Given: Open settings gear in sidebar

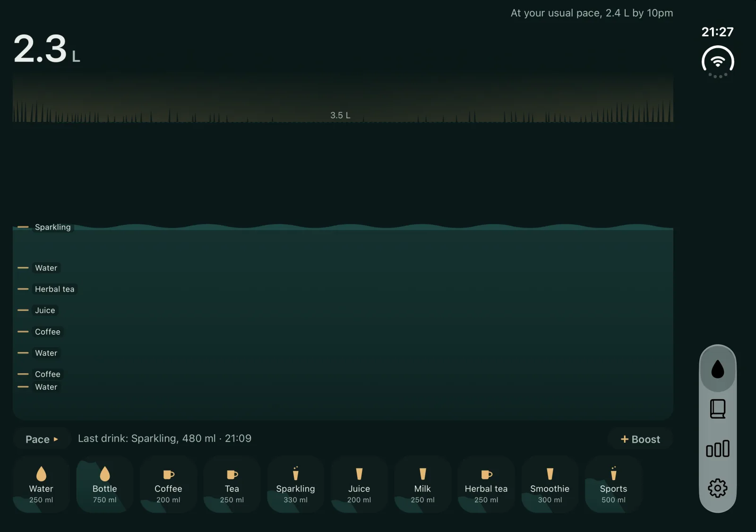Looking at the screenshot, I should (x=717, y=488).
